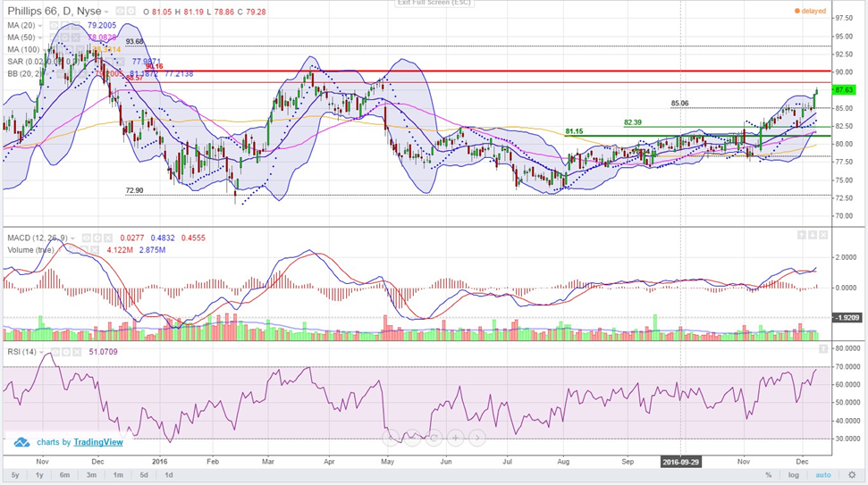Screen dimensions: 868x485
Task: Remove the MACD indicator with X icon
Action: coord(108,238)
